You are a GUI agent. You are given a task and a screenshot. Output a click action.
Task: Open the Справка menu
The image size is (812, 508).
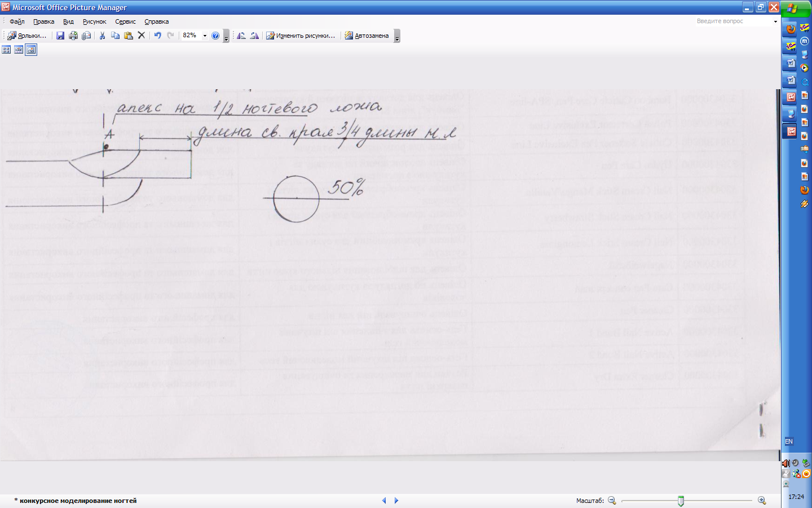tap(156, 21)
